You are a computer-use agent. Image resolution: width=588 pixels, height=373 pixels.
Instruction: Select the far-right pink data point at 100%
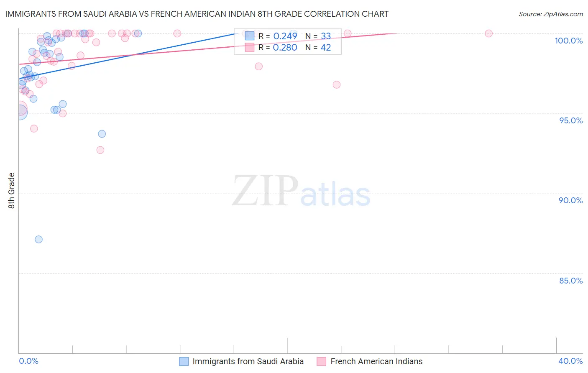coord(488,33)
